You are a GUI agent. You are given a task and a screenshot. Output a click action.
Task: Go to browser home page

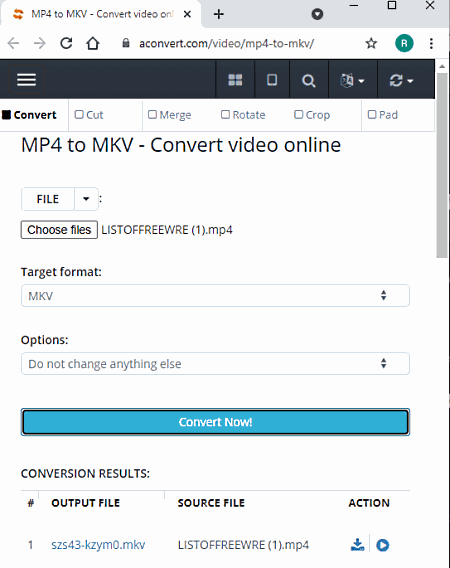[93, 43]
